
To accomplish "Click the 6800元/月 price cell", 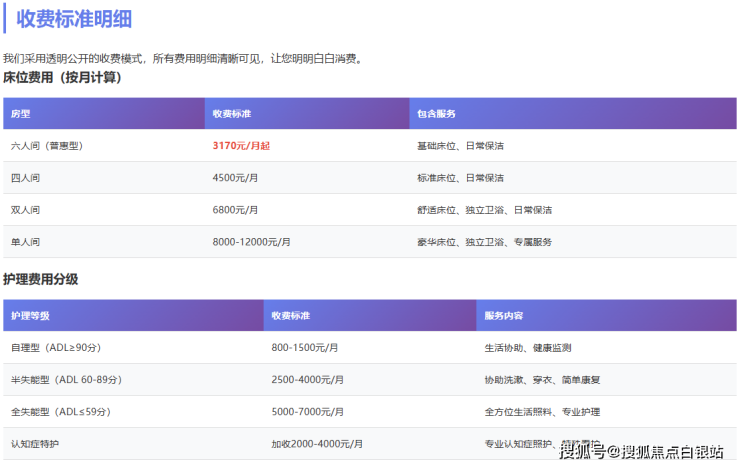I will point(235,210).
